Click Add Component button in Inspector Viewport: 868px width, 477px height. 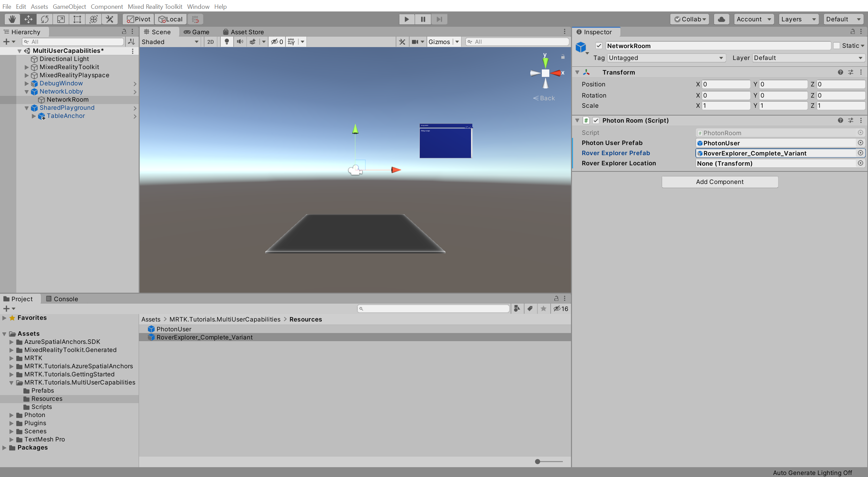click(x=719, y=182)
